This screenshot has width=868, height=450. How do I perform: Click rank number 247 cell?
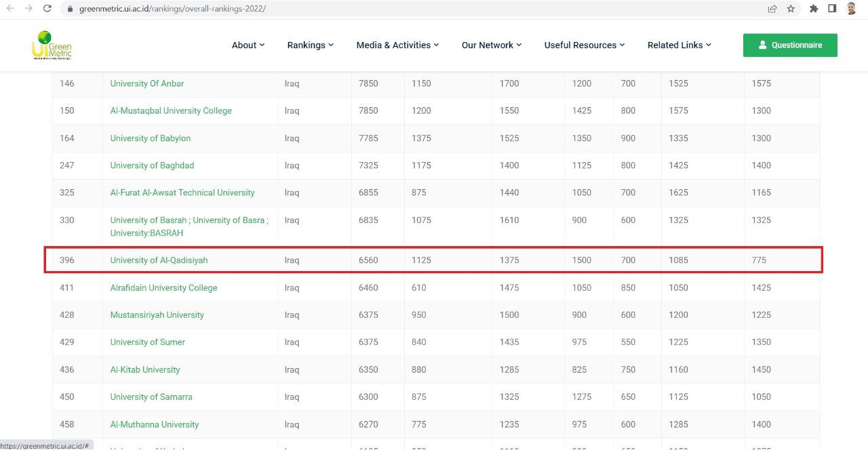67,165
